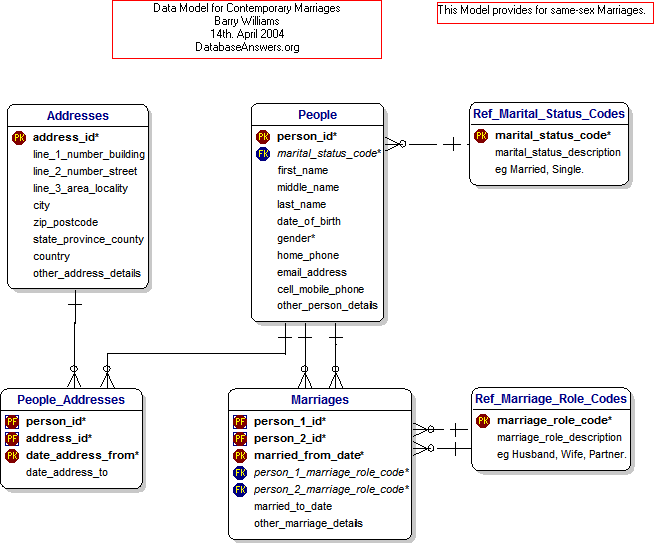Click the 'eg Married, Single.' note
The height and width of the screenshot is (545, 659).
539,169
